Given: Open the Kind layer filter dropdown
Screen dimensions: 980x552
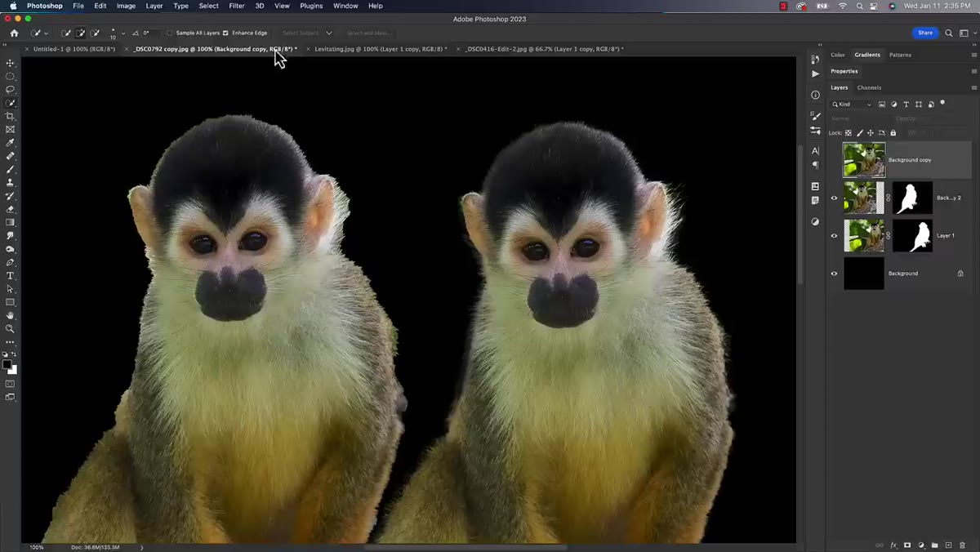Looking at the screenshot, I should (x=852, y=105).
